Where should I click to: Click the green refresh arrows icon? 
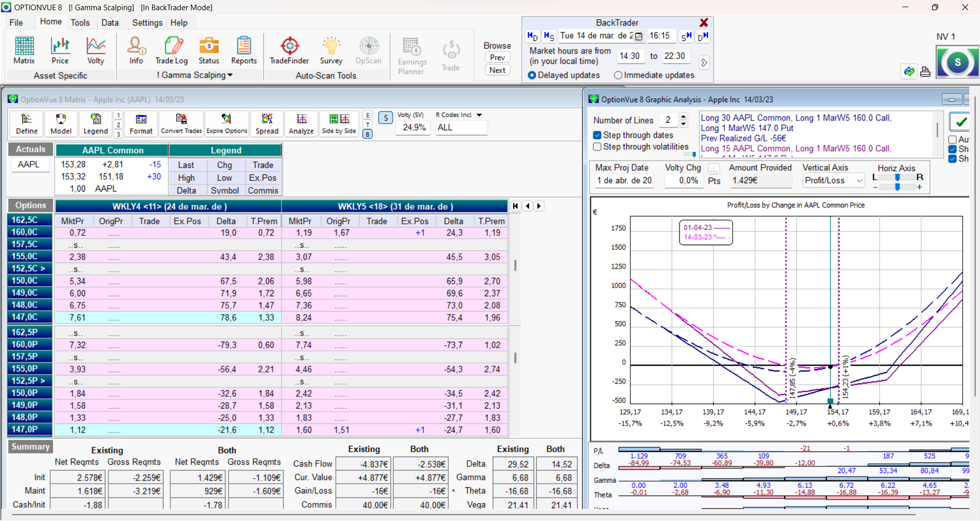click(x=909, y=72)
